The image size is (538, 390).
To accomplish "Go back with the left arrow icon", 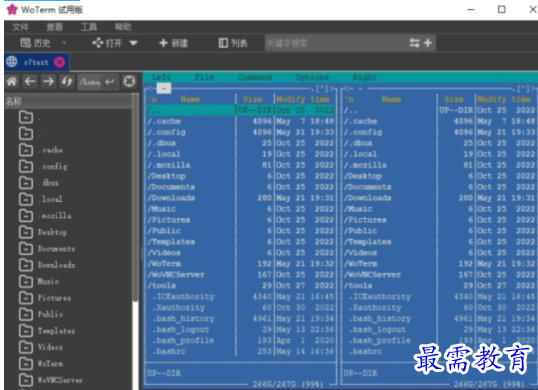I will pos(30,82).
